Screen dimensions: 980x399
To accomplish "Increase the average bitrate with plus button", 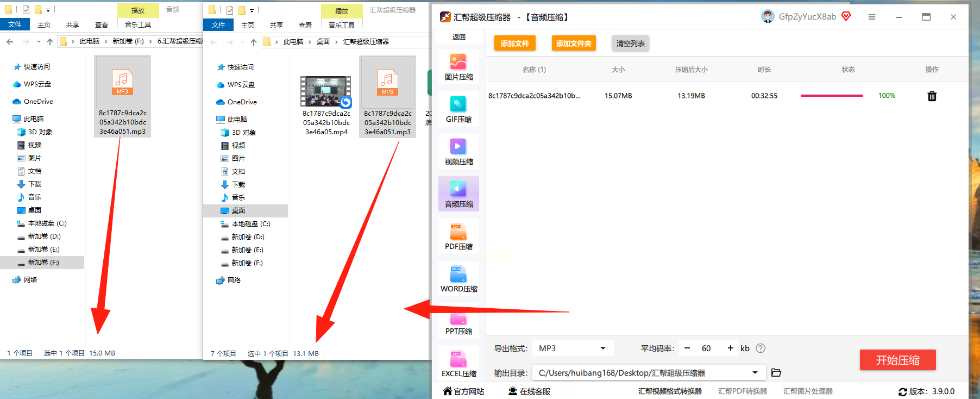I will 730,348.
